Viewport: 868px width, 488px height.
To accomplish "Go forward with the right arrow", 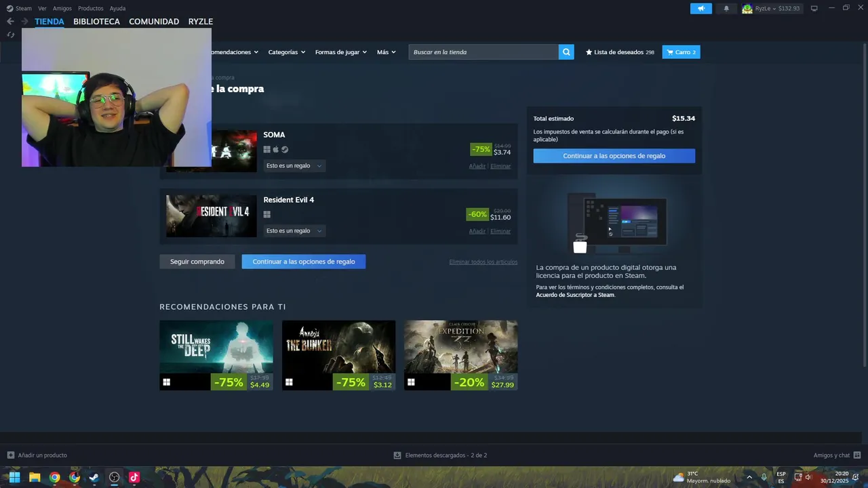I will tap(25, 21).
